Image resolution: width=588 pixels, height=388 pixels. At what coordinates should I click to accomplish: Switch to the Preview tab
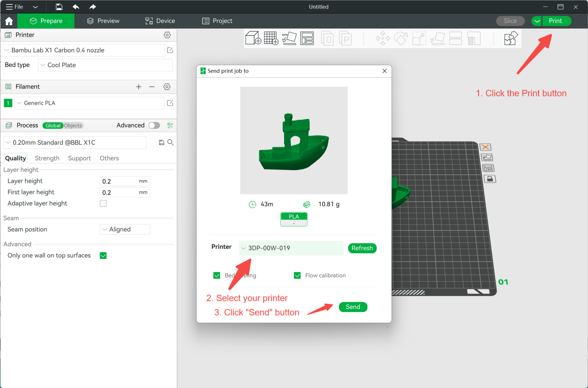(103, 21)
